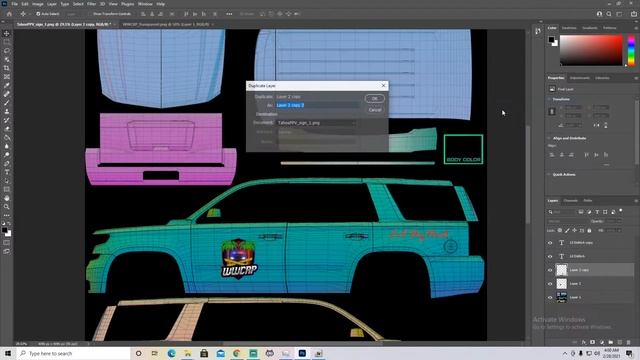Click the rainbow hue slider
Image resolution: width=640 pixels, height=360 pixels.
pyautogui.click(x=631, y=50)
